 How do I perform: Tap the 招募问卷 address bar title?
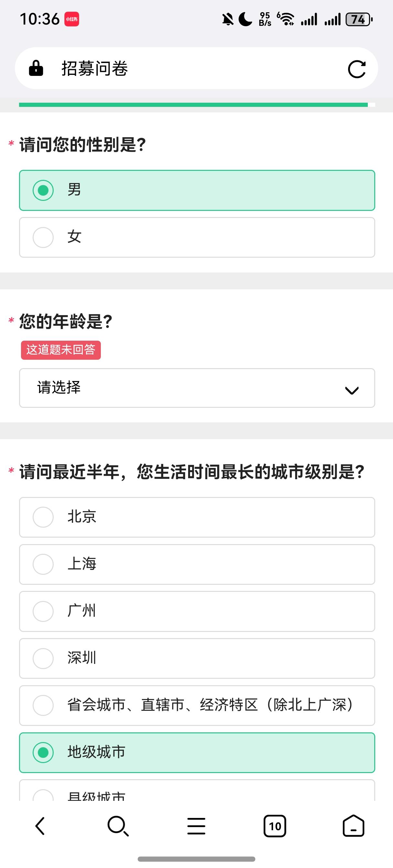[x=94, y=69]
